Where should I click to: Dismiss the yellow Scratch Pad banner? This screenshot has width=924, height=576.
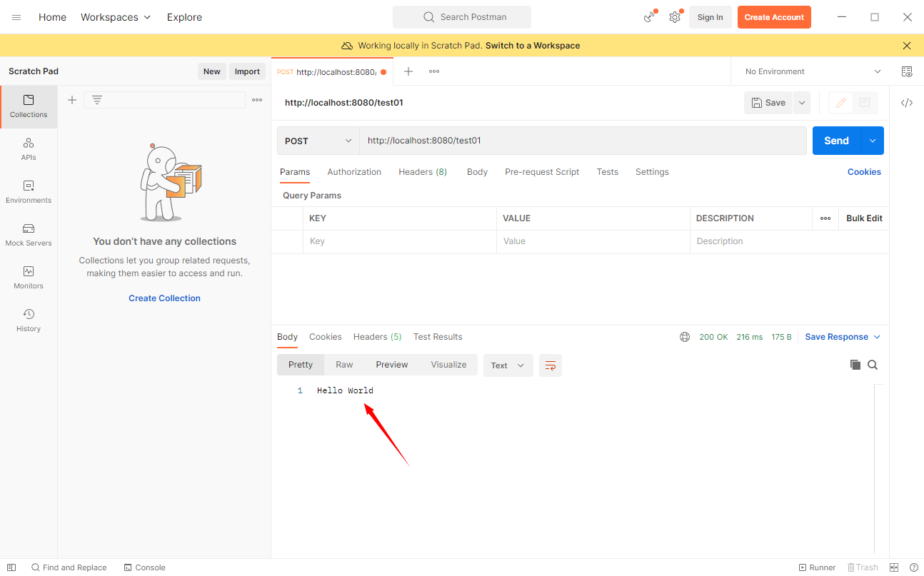(907, 46)
